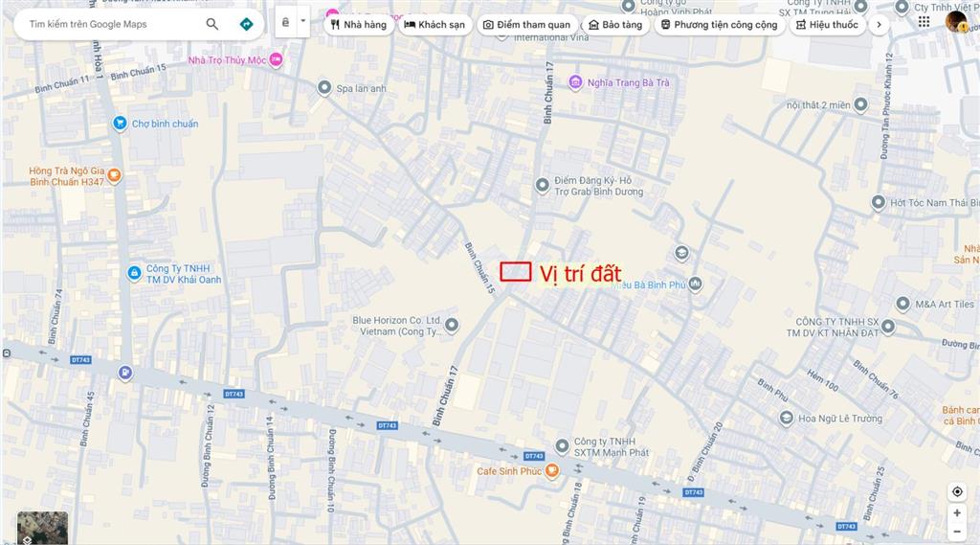Filter by Khách sạn category
Screen dimensions: 980x545
click(435, 24)
